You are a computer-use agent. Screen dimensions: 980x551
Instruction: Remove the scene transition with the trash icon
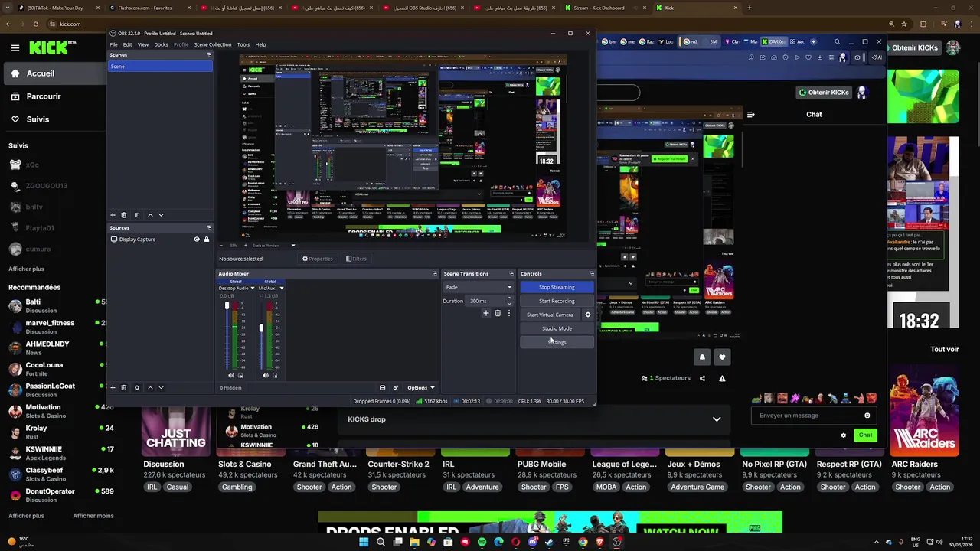498,313
